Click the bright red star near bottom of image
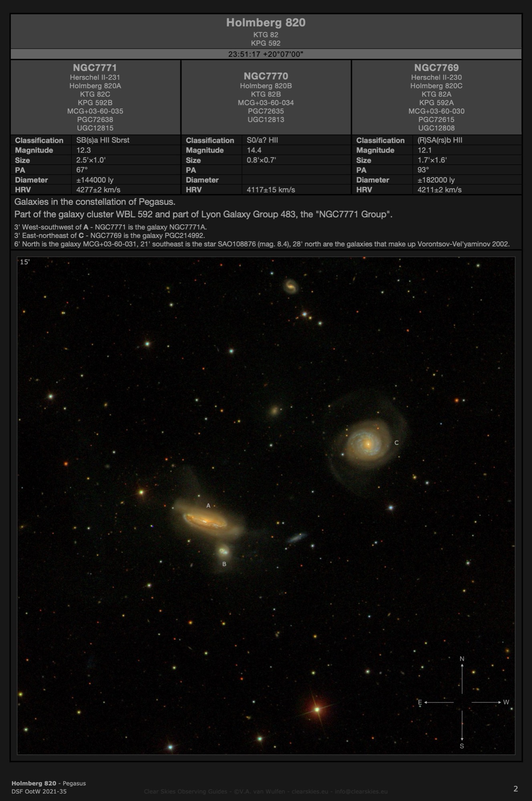The image size is (532, 801). (x=317, y=710)
